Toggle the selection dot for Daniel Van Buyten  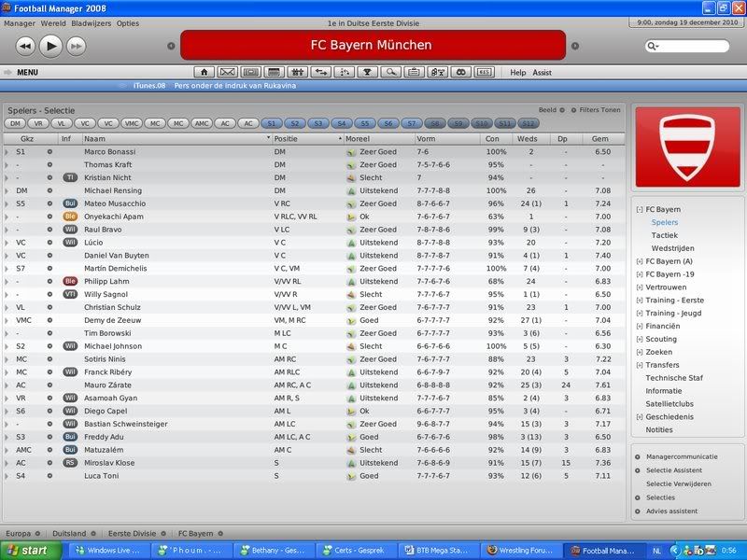point(49,256)
